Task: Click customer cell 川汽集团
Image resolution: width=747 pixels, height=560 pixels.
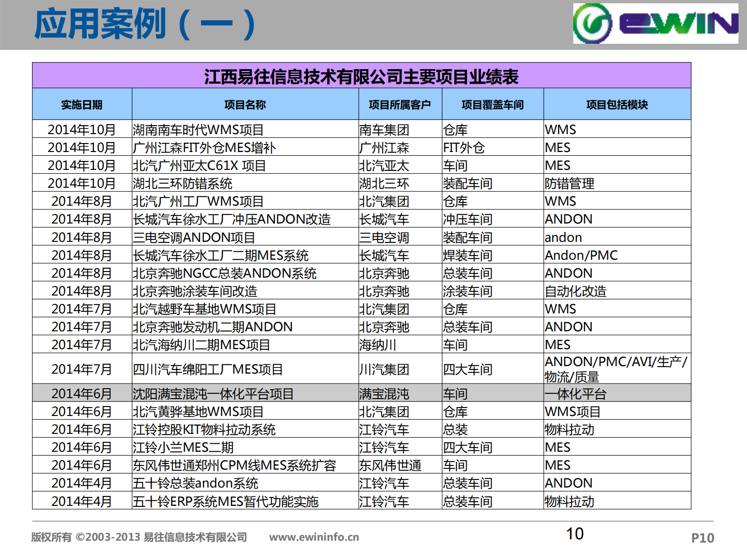Action: click(400, 369)
